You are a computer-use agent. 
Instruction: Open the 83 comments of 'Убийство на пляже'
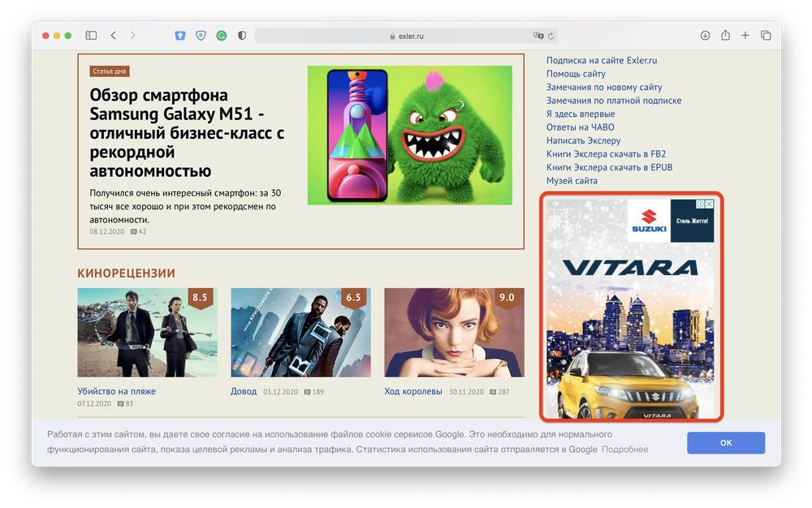[x=125, y=403]
